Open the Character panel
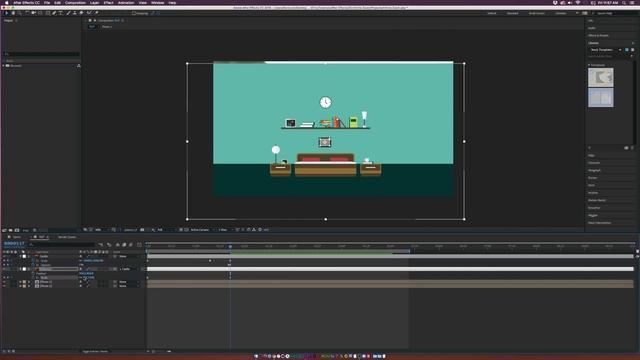640x360 pixels. coord(594,163)
